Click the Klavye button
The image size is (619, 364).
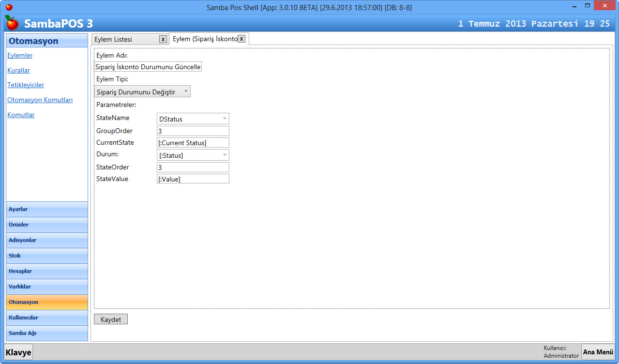pos(18,352)
